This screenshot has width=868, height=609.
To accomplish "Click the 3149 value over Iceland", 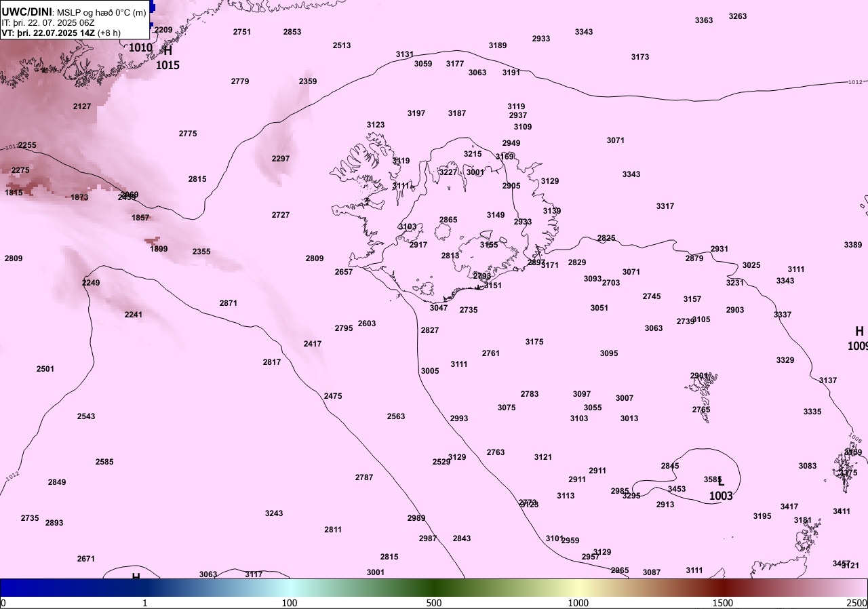I will [x=496, y=215].
